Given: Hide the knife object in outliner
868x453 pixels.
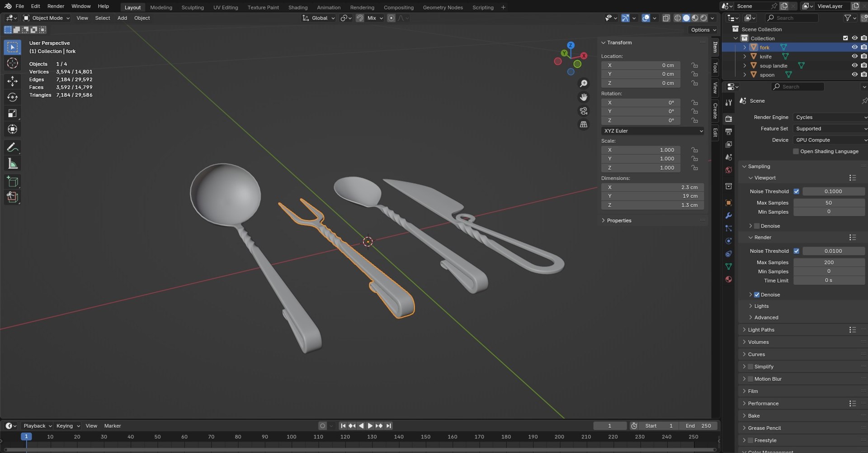Looking at the screenshot, I should (x=854, y=57).
